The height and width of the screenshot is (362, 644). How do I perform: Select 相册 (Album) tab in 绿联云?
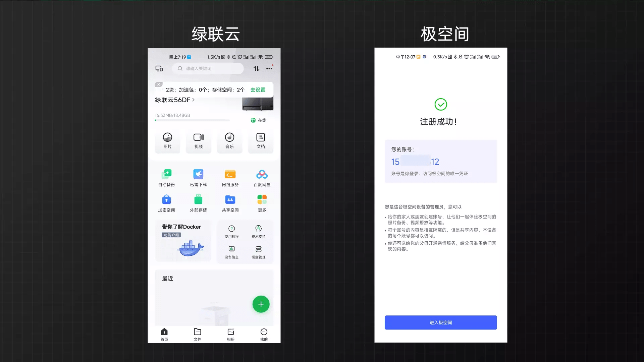coord(230,334)
